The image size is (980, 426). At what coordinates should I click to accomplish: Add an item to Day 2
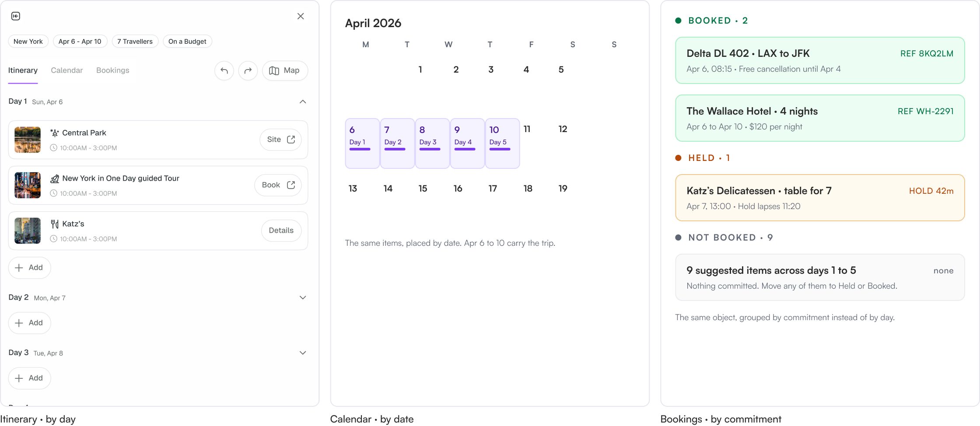point(29,323)
